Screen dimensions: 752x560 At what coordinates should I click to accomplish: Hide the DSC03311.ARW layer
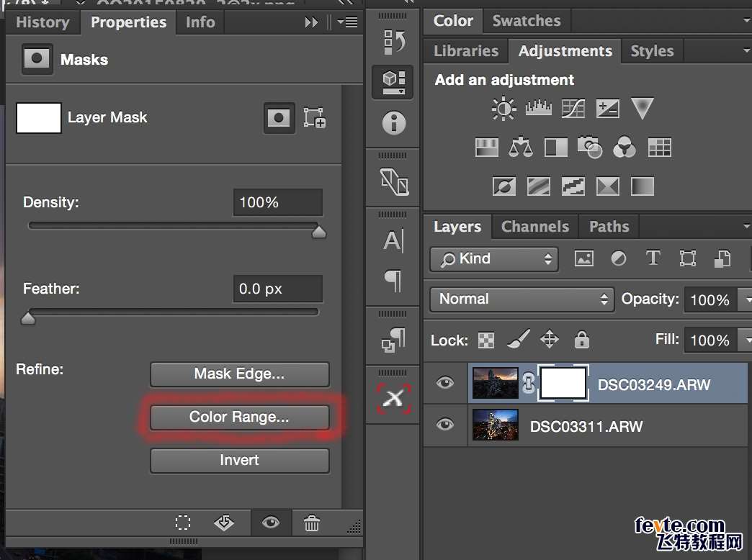(x=445, y=425)
